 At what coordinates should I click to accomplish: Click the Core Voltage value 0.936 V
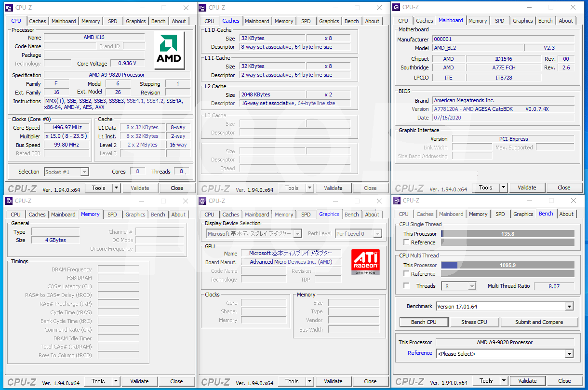tap(127, 63)
